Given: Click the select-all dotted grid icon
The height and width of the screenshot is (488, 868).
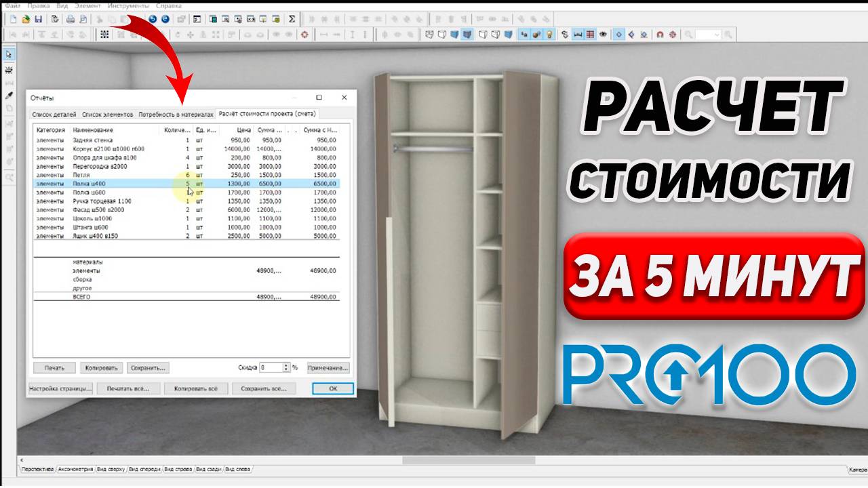Looking at the screenshot, I should (104, 34).
